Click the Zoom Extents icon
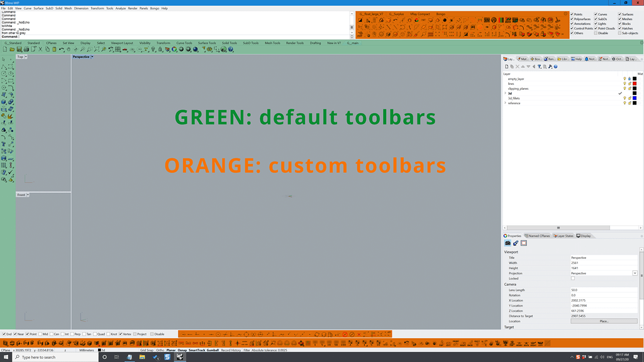This screenshot has width=644, height=362. click(x=96, y=49)
